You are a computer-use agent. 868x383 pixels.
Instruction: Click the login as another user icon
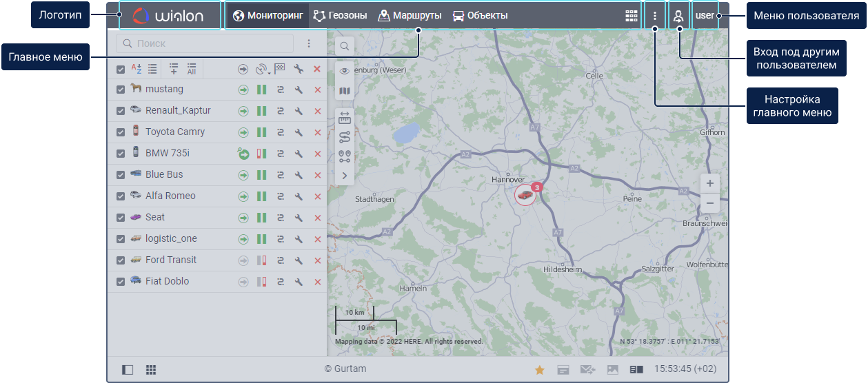pos(678,16)
